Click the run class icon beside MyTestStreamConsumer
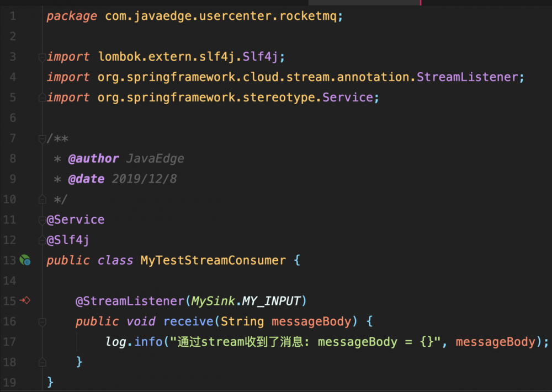 pos(25,260)
